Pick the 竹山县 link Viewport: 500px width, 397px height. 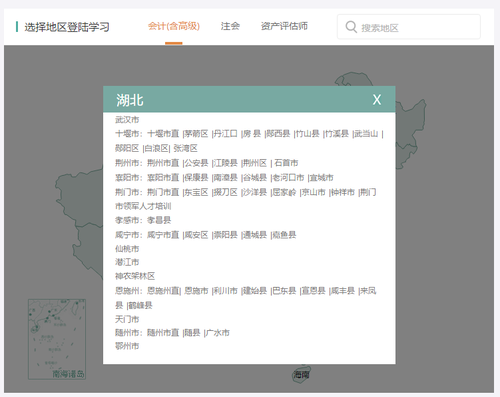308,134
